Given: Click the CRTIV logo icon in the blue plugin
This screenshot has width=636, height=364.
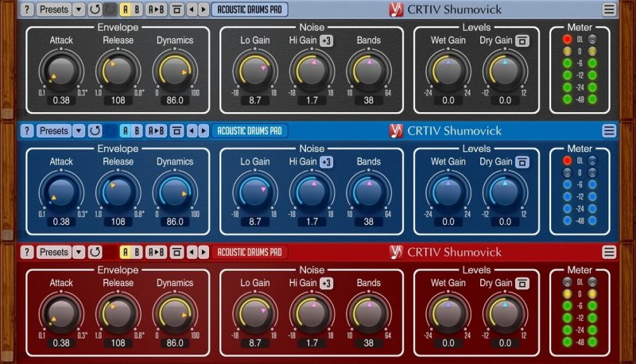Looking at the screenshot, I should (x=396, y=130).
